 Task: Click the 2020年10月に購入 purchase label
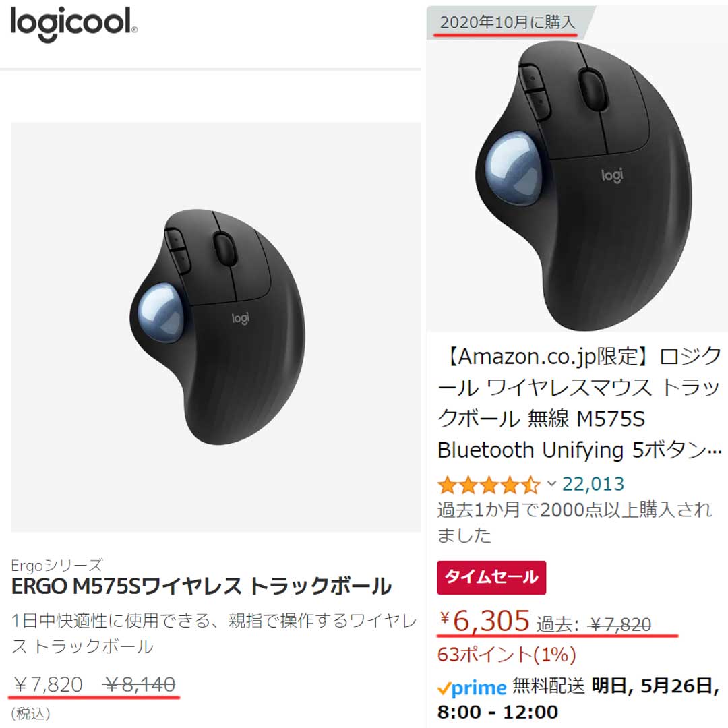click(x=508, y=22)
